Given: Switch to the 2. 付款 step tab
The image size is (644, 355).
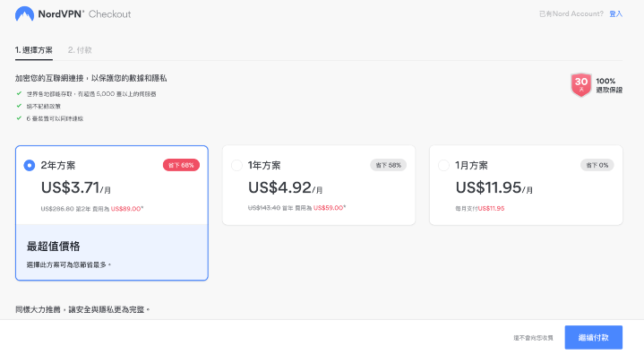Looking at the screenshot, I should pyautogui.click(x=80, y=50).
